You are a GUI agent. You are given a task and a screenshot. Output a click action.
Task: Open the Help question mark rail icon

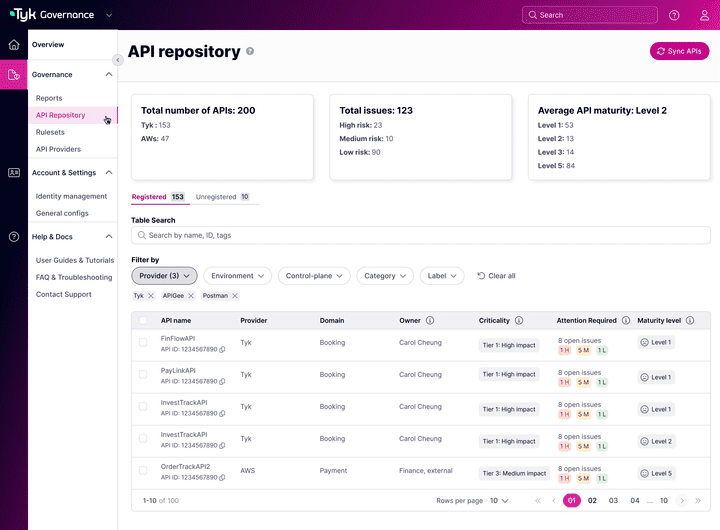tap(14, 237)
